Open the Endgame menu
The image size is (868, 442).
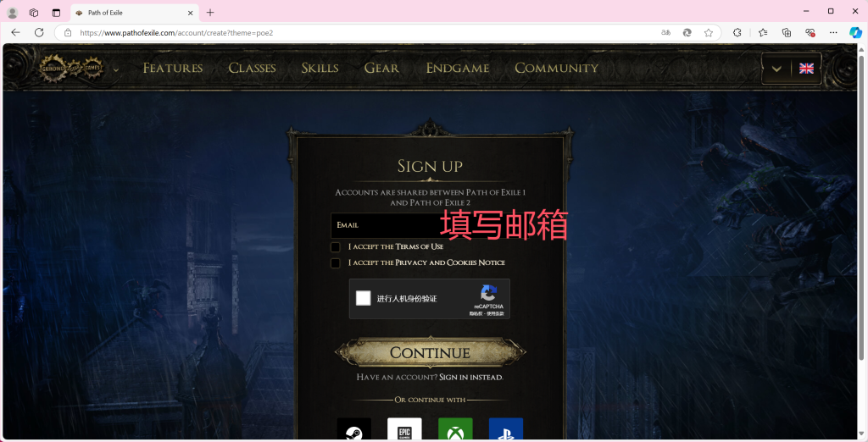coord(457,68)
